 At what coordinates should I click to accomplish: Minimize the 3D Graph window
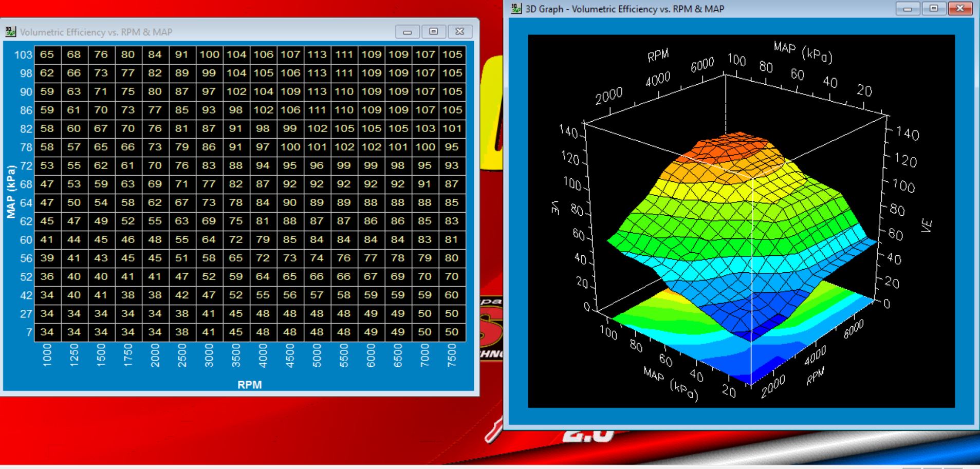908,9
